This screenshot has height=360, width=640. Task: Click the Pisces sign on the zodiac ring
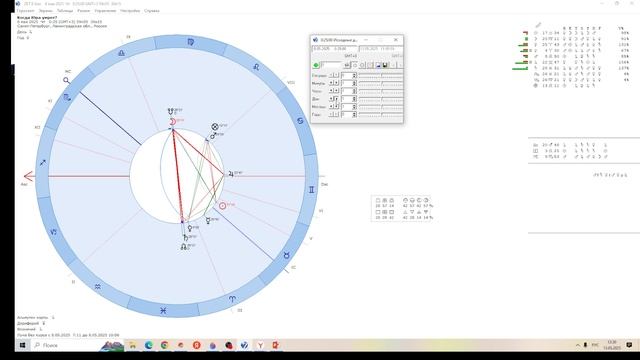(x=163, y=311)
